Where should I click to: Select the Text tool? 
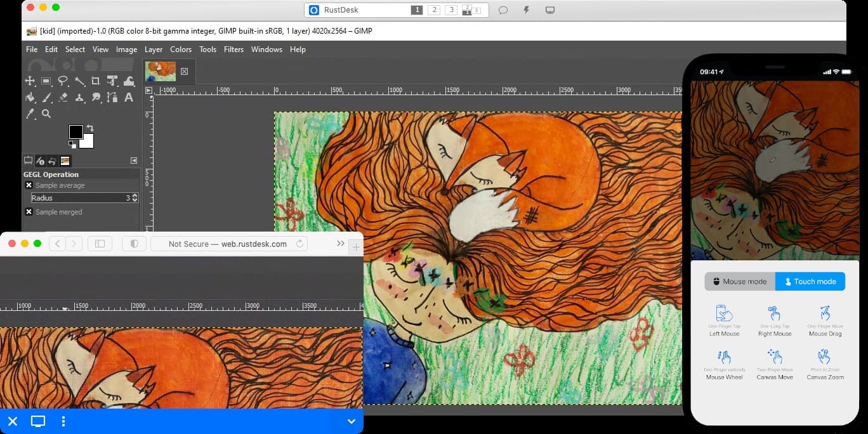[x=129, y=98]
